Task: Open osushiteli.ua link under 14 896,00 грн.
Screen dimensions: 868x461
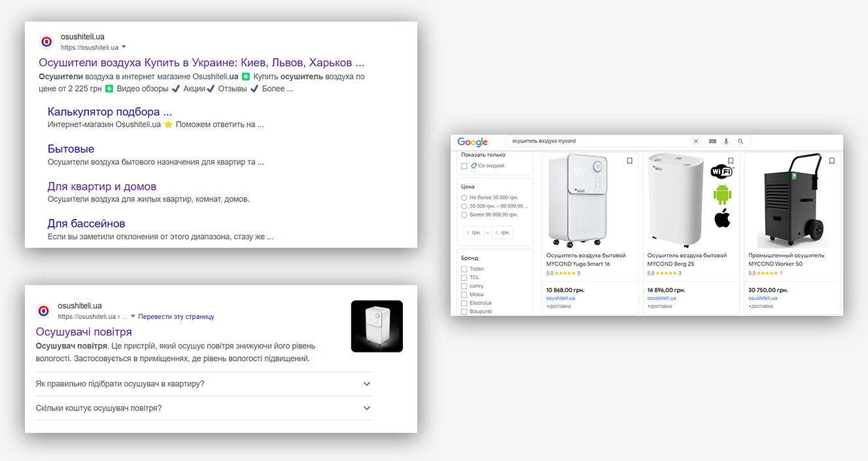Action: [x=662, y=298]
